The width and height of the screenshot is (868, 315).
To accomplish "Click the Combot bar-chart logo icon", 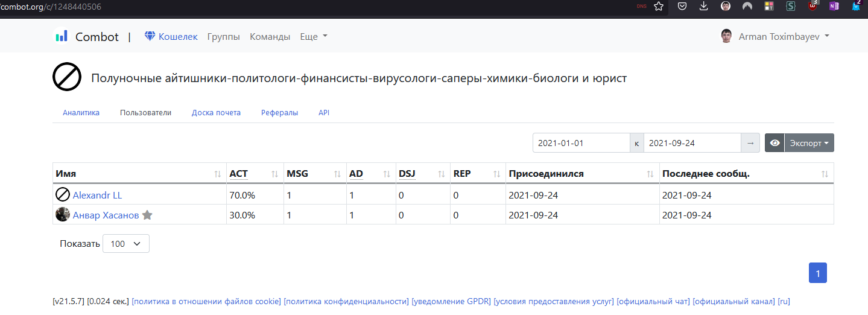I will [62, 36].
